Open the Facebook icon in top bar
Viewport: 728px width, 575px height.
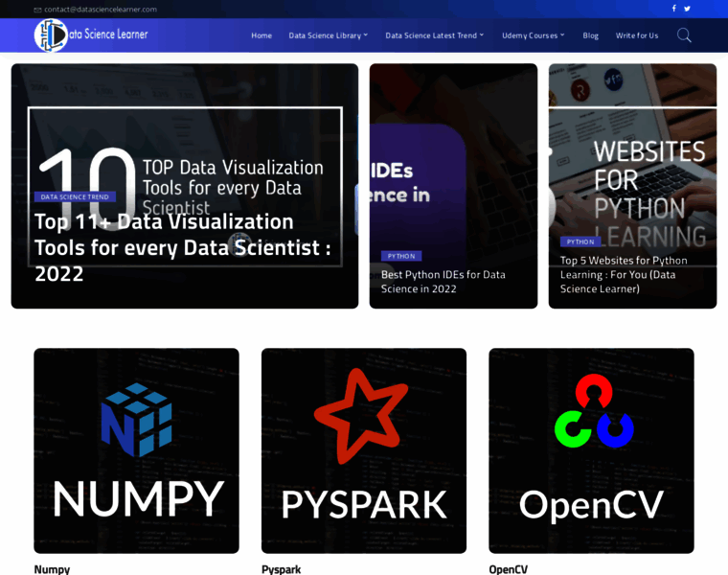click(673, 9)
